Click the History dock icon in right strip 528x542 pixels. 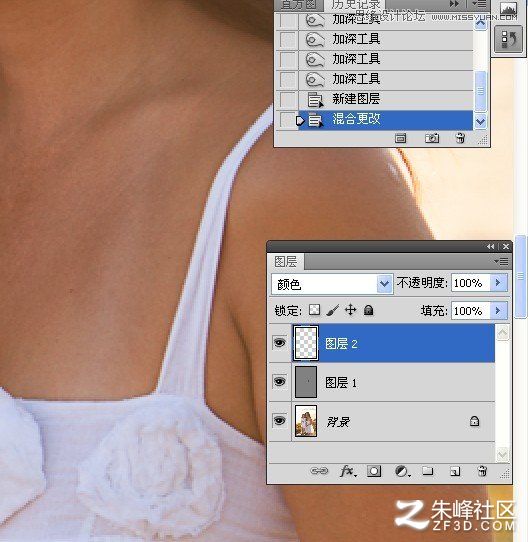pyautogui.click(x=508, y=39)
